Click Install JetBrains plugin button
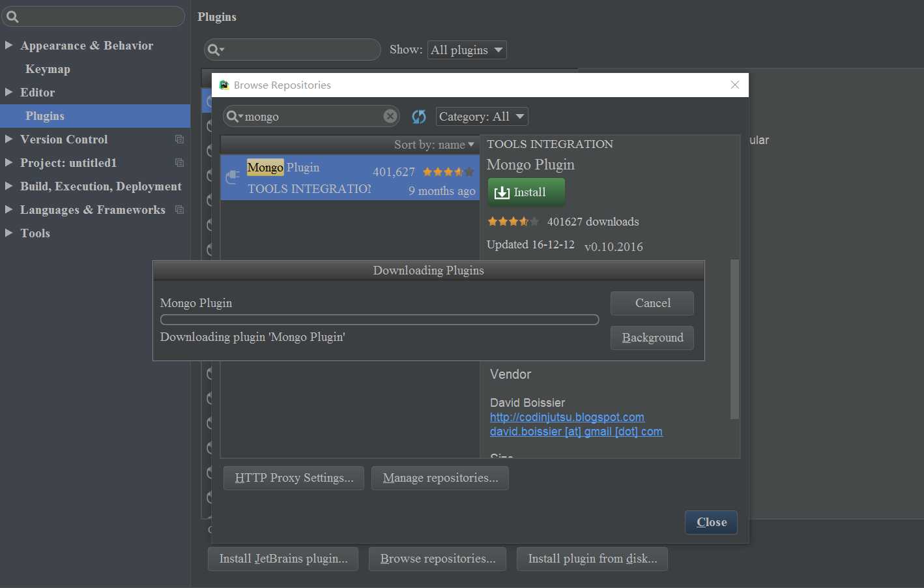The image size is (924, 588). coord(283,559)
